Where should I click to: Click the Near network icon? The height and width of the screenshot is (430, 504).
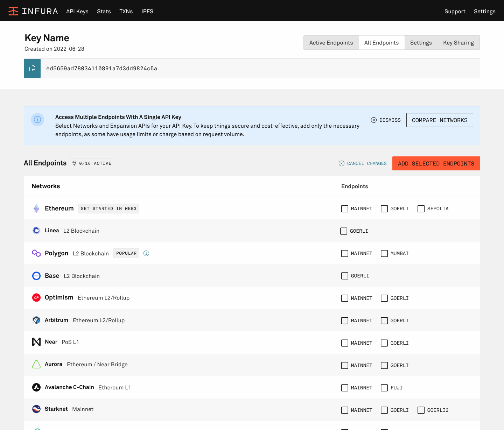coord(36,342)
